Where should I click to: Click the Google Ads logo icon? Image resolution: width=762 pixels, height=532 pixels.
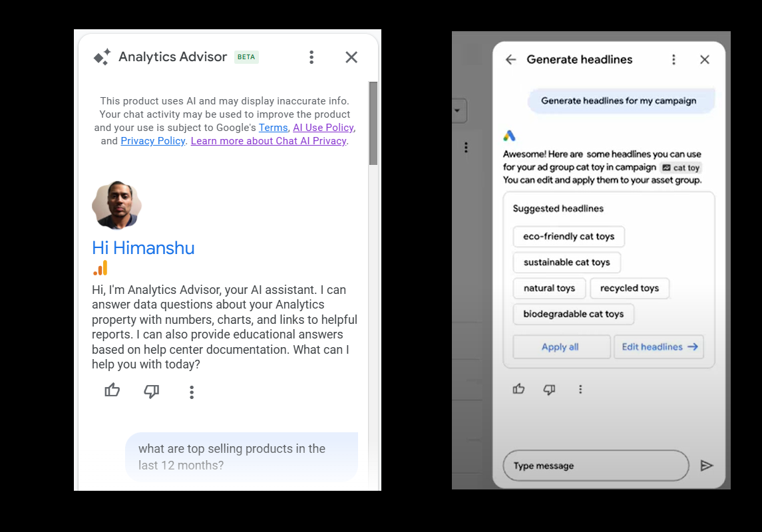pyautogui.click(x=510, y=136)
